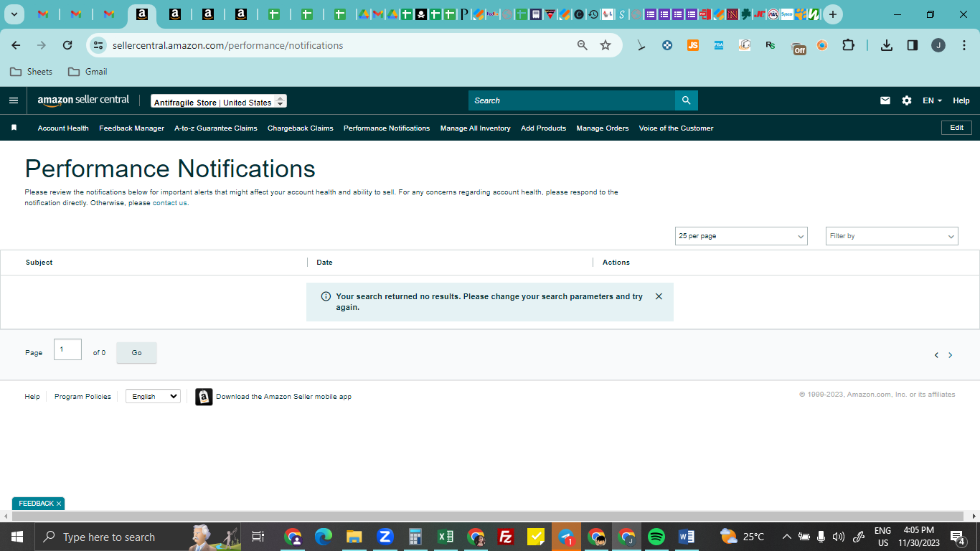Open Spotify from the taskbar

coord(656,537)
